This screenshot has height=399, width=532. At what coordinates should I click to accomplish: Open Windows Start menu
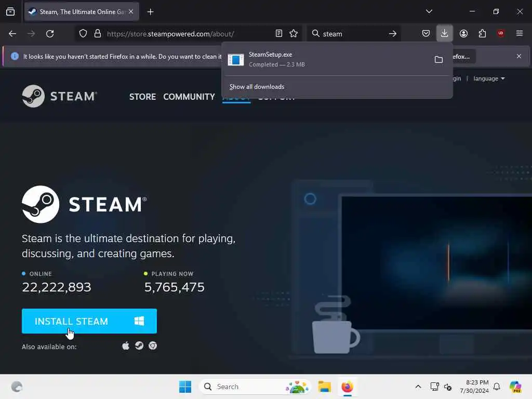coord(185,387)
